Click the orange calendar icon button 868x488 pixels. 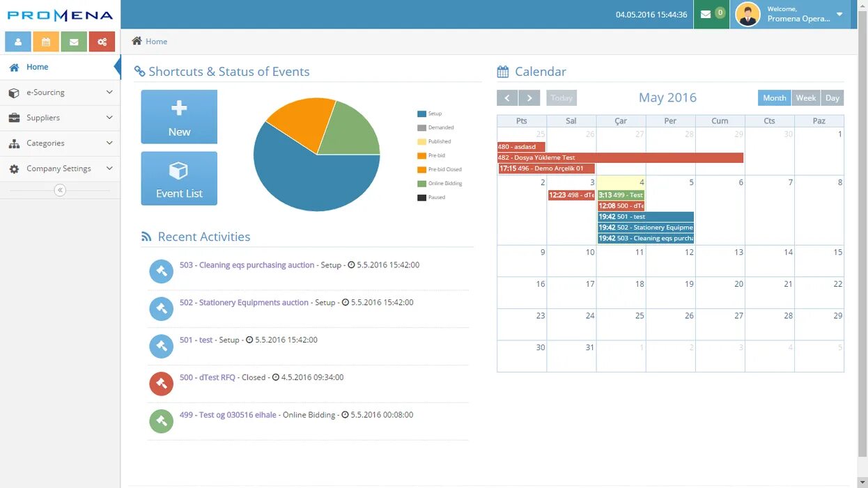click(x=46, y=42)
